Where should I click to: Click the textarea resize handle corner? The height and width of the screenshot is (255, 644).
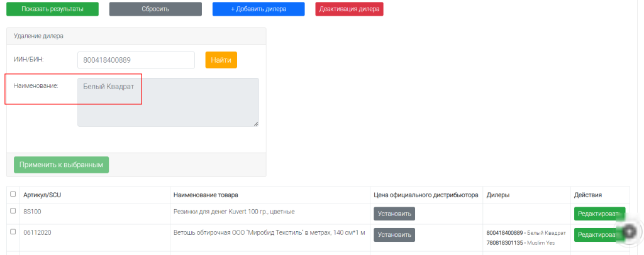(x=255, y=124)
